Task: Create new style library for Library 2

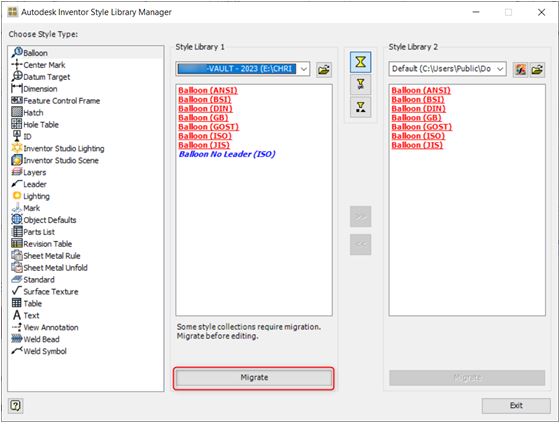Action: click(x=520, y=69)
